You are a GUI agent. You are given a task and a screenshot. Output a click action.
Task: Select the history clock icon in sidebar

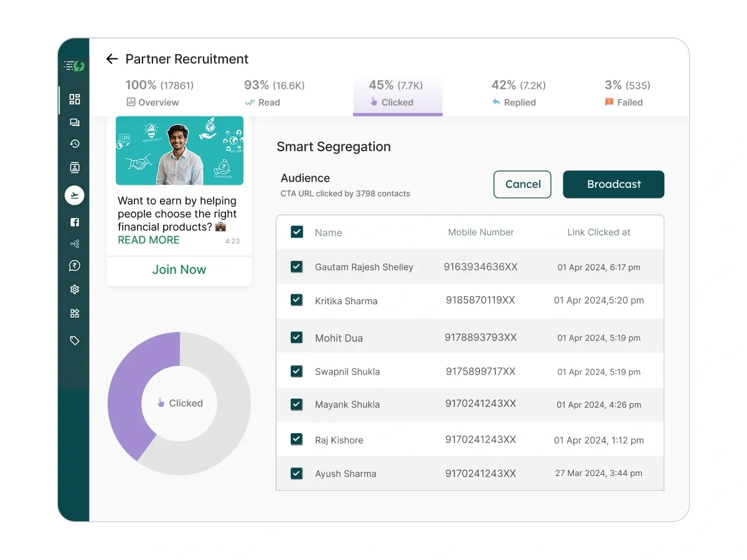coord(75,143)
